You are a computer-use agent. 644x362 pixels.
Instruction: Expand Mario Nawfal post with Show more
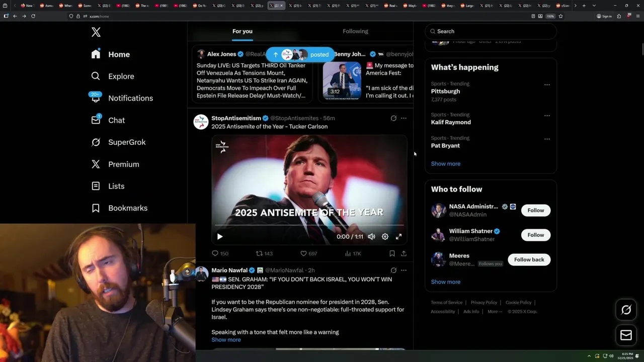(226, 339)
